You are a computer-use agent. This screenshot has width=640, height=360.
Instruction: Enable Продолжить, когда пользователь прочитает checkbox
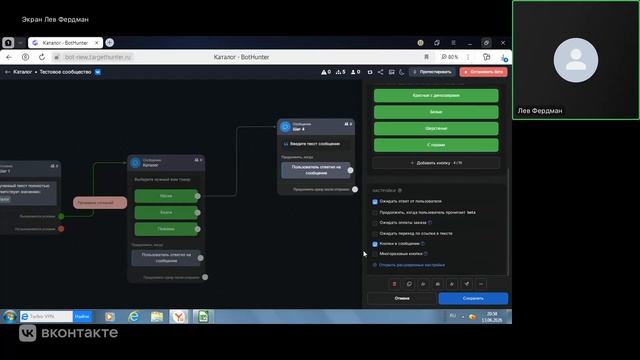pos(375,213)
